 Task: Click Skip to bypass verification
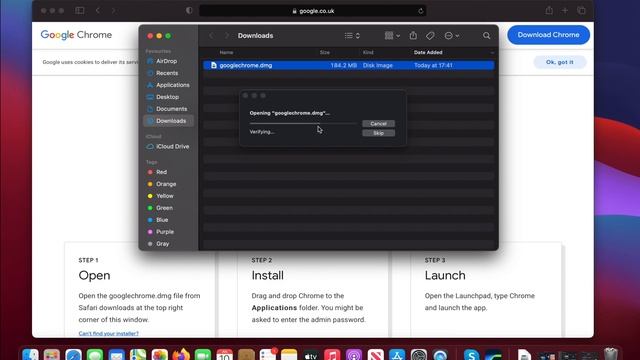pos(378,133)
